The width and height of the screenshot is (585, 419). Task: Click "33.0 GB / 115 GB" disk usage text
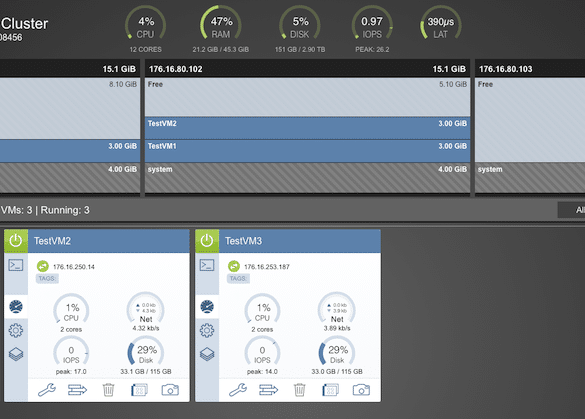click(x=337, y=372)
